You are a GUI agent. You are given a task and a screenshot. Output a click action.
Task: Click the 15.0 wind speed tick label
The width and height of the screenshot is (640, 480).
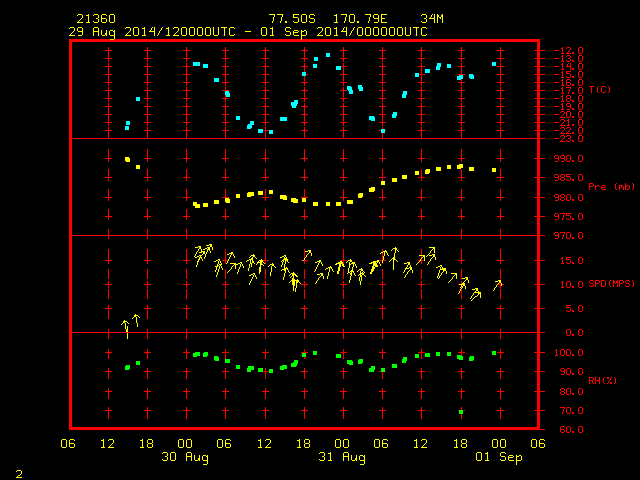point(571,260)
